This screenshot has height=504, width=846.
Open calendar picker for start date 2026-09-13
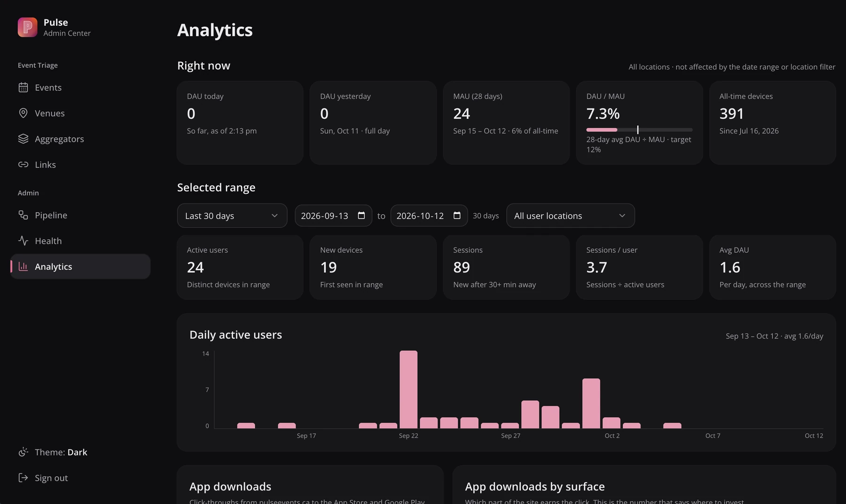pos(361,216)
